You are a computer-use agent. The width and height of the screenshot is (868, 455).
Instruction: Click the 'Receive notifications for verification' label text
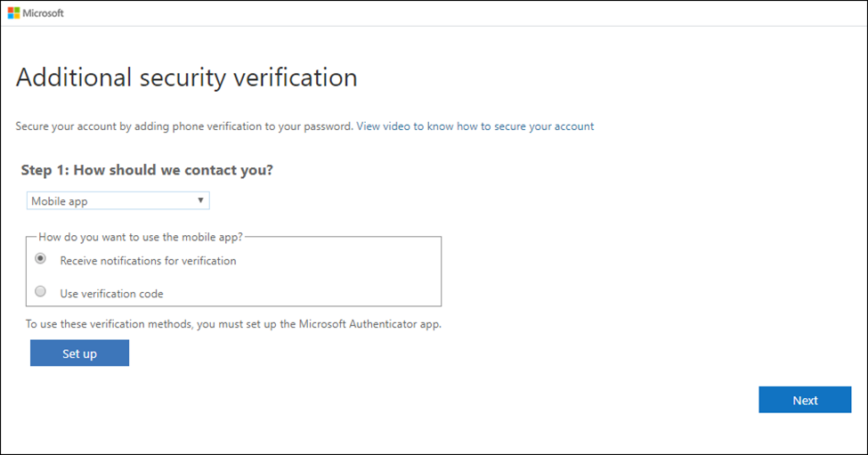click(149, 261)
